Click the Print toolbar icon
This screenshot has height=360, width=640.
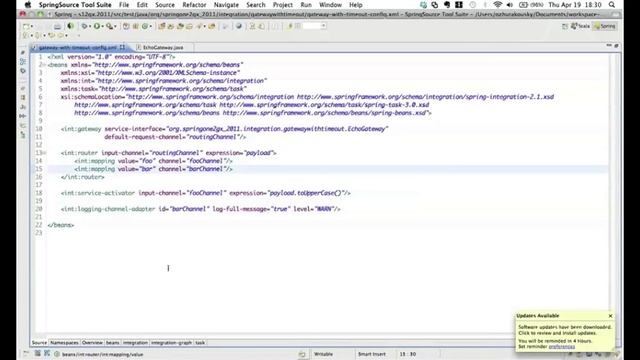pyautogui.click(x=58, y=26)
